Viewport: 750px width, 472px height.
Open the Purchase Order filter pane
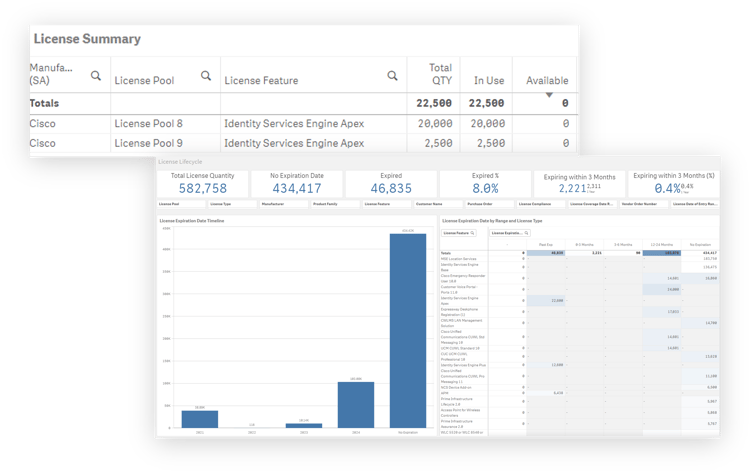coord(490,204)
